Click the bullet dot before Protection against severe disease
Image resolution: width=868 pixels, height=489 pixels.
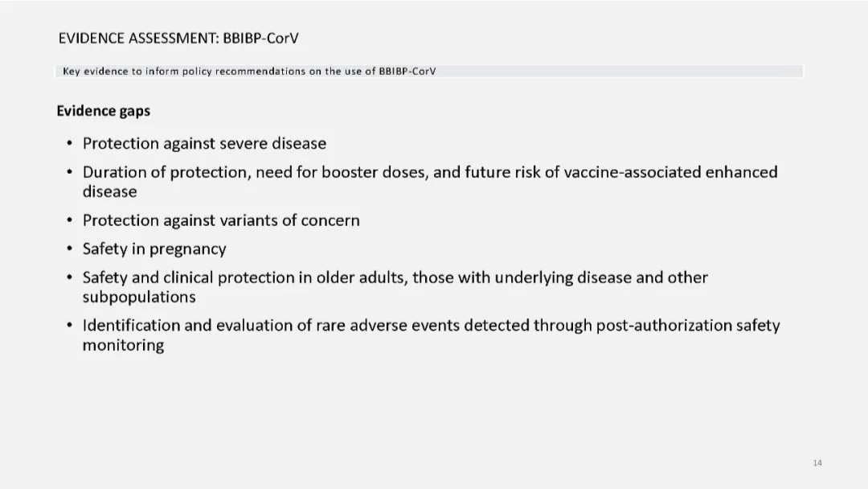[69, 143]
